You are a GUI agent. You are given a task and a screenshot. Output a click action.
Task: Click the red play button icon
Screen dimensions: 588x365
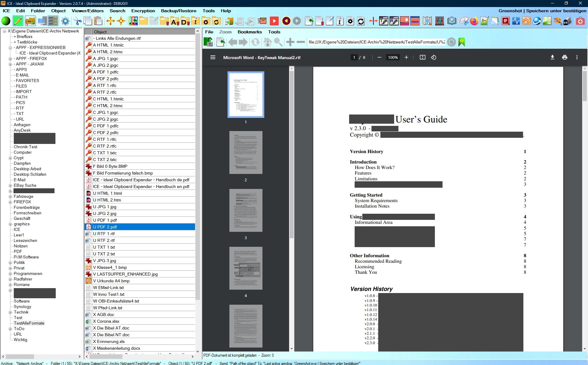pos(274,21)
